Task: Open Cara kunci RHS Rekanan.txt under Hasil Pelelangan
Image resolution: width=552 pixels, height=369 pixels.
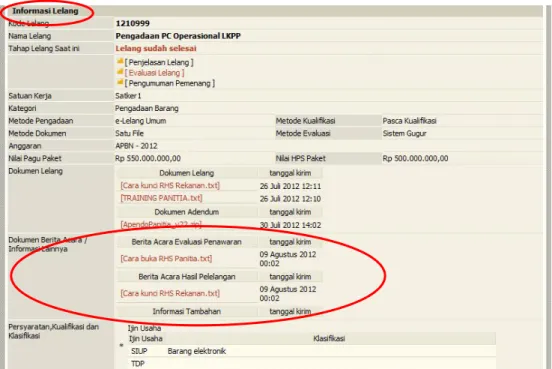Action: 170,293
